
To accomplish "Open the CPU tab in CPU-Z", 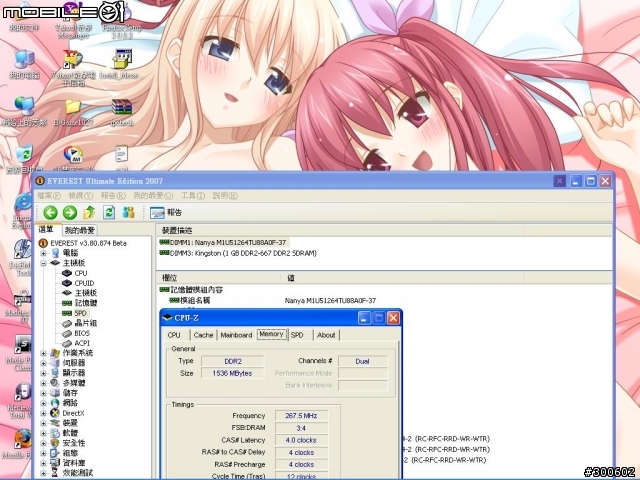I will 174,335.
